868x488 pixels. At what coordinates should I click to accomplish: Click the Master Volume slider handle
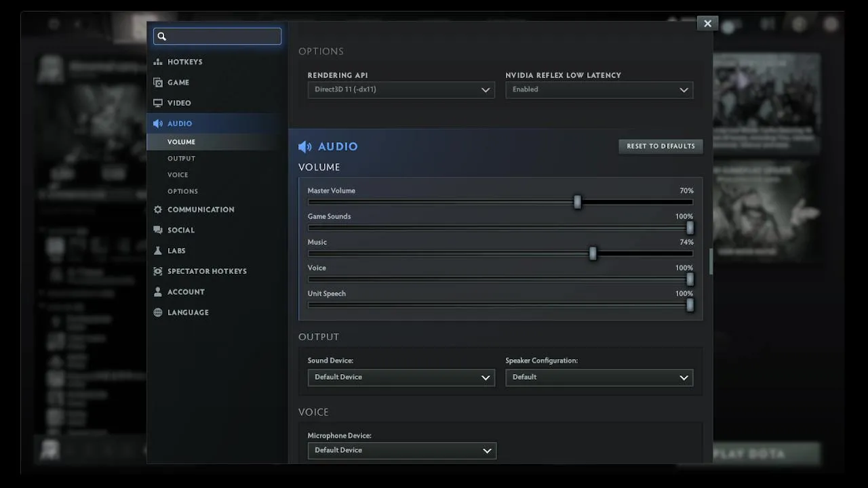[578, 202]
